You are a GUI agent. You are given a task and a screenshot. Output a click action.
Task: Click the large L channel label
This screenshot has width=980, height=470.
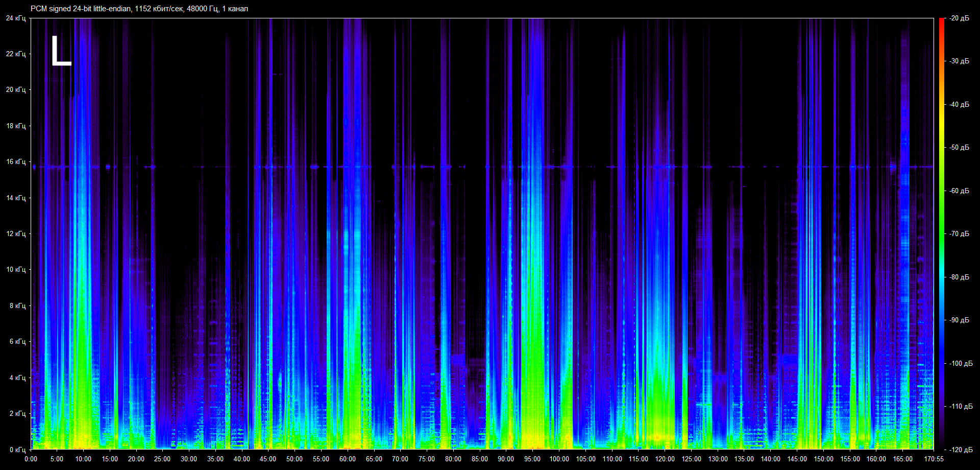(x=61, y=51)
